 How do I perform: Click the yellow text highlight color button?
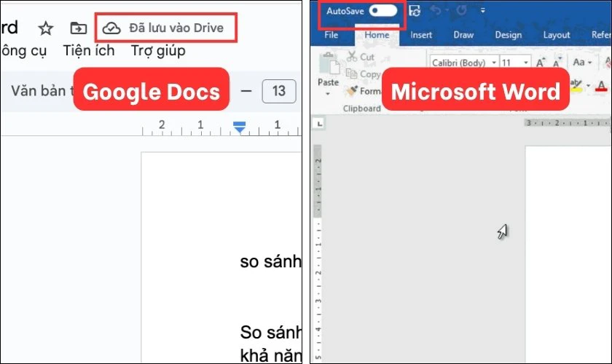point(576,85)
